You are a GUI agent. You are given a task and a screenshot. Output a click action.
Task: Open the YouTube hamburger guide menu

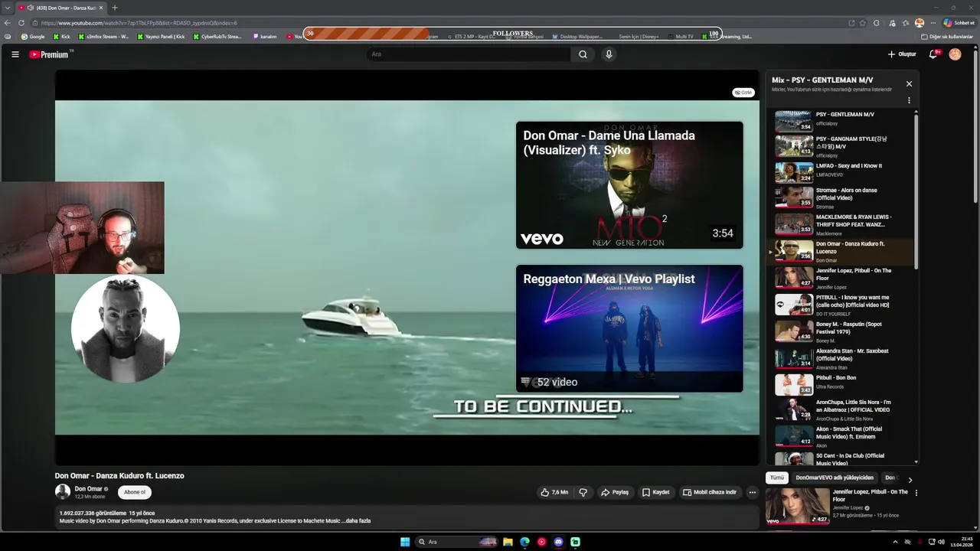[15, 54]
